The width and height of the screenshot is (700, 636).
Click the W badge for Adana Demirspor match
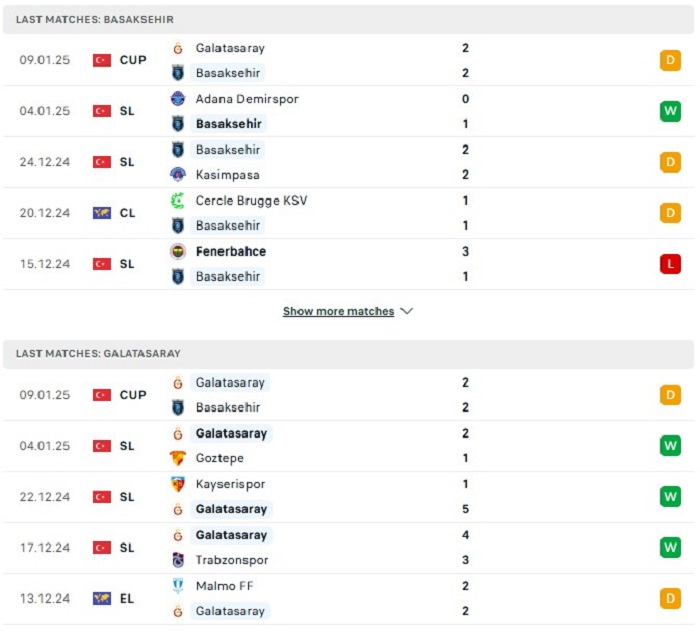[x=670, y=111]
